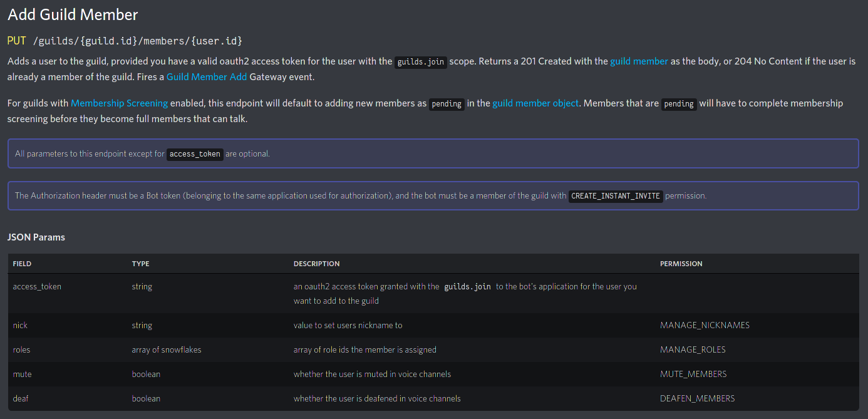Click the PERMISSION column header
868x419 pixels.
[681, 264]
